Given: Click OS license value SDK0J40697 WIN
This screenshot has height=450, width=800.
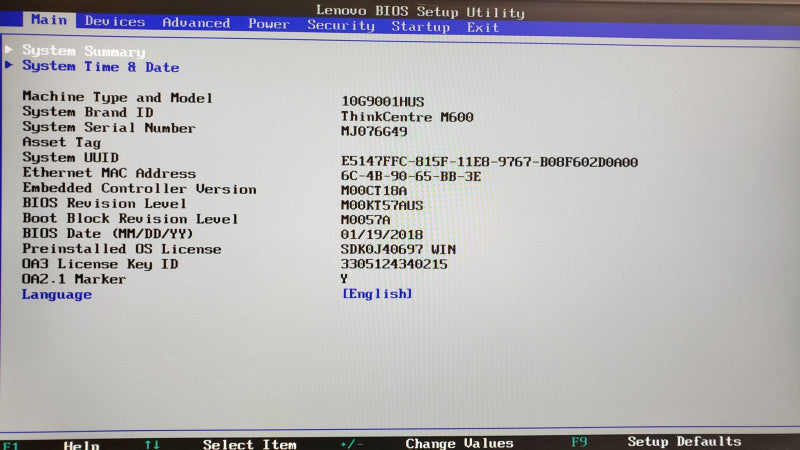Looking at the screenshot, I should coord(398,249).
